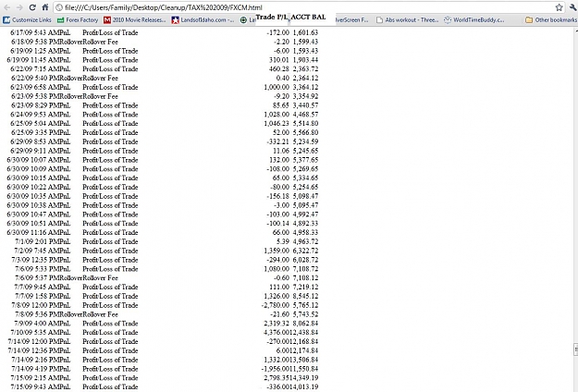Image resolution: width=578 pixels, height=392 pixels.
Task: Click the Customize Links bookmark favicon
Action: pos(6,20)
